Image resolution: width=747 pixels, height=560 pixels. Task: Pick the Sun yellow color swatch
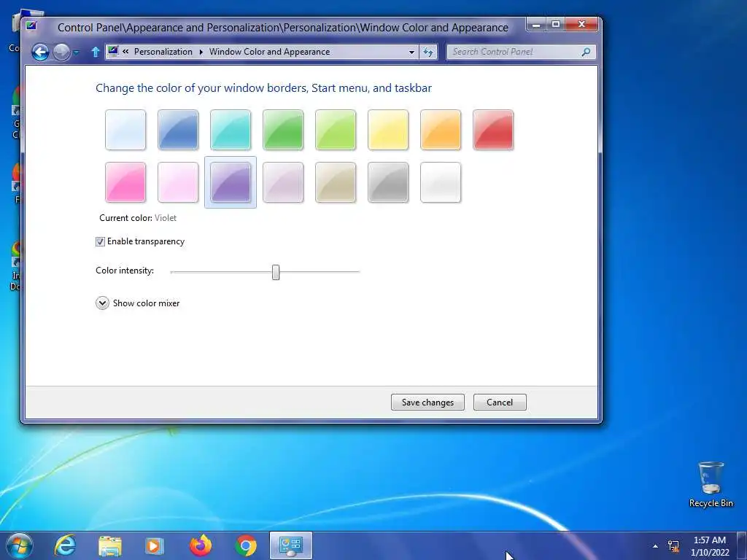[388, 130]
